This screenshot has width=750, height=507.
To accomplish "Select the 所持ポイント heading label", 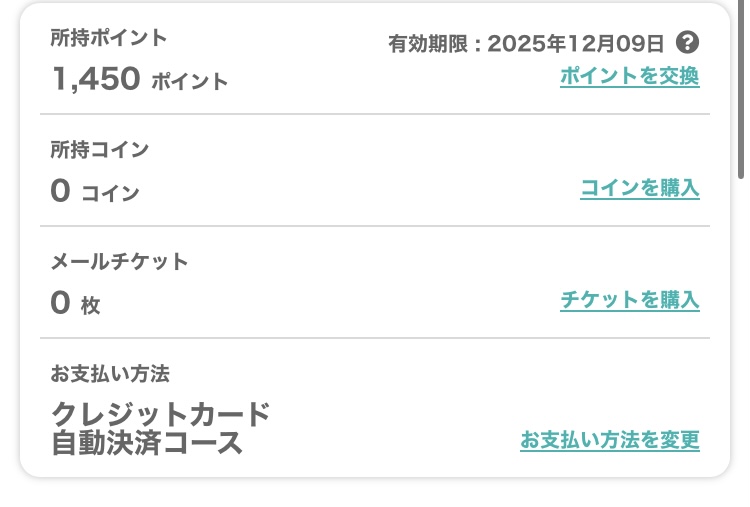I will (109, 38).
